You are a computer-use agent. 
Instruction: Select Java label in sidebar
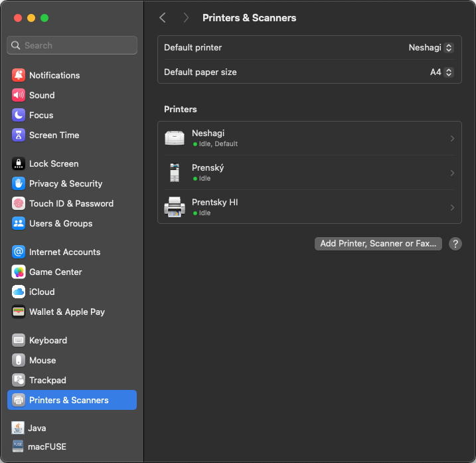point(37,428)
